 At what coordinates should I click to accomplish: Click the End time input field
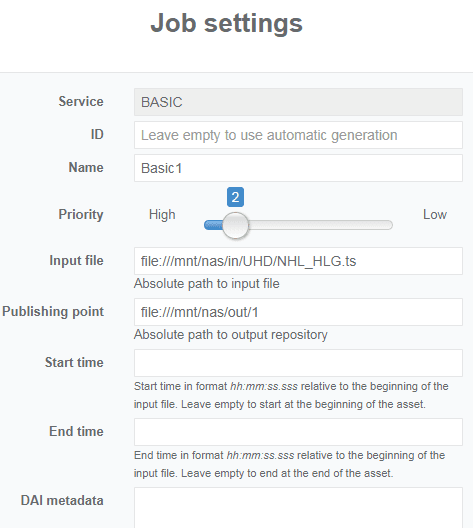pos(298,432)
